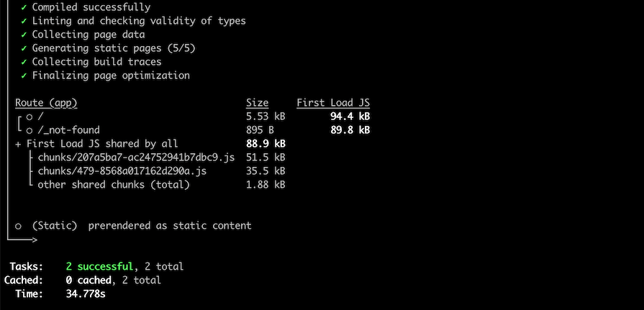644x310 pixels.
Task: Click the 0 cached text
Action: coord(89,281)
